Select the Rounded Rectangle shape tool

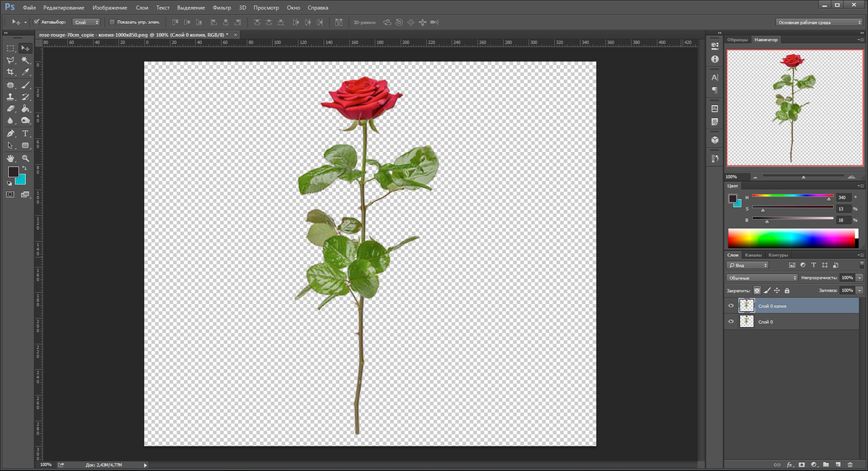[x=25, y=145]
